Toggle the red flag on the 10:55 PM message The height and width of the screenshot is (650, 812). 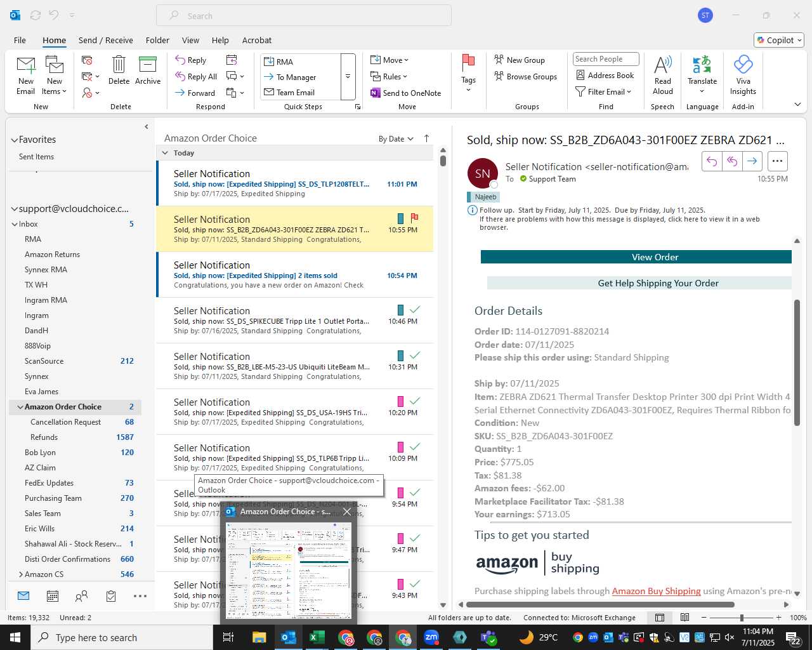(414, 218)
